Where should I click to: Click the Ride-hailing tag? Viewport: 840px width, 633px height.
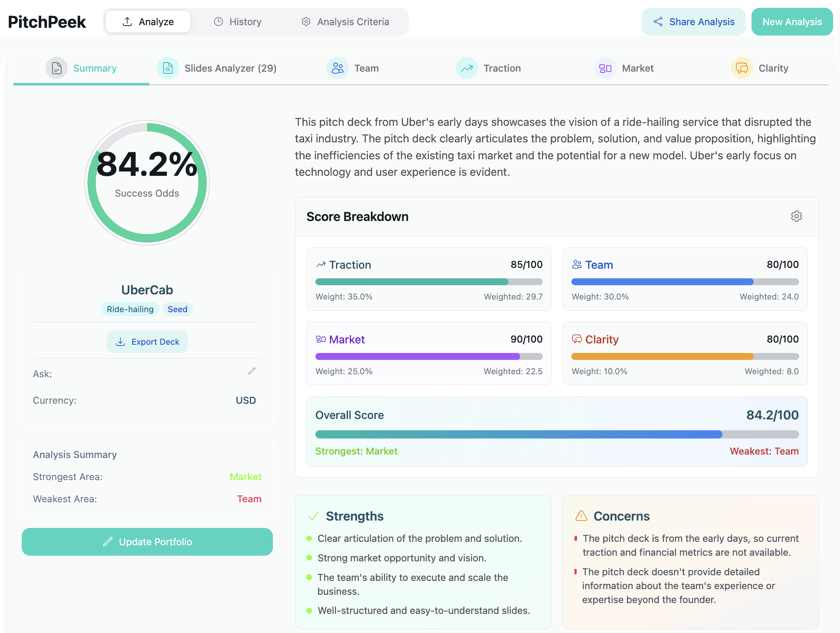pyautogui.click(x=130, y=309)
